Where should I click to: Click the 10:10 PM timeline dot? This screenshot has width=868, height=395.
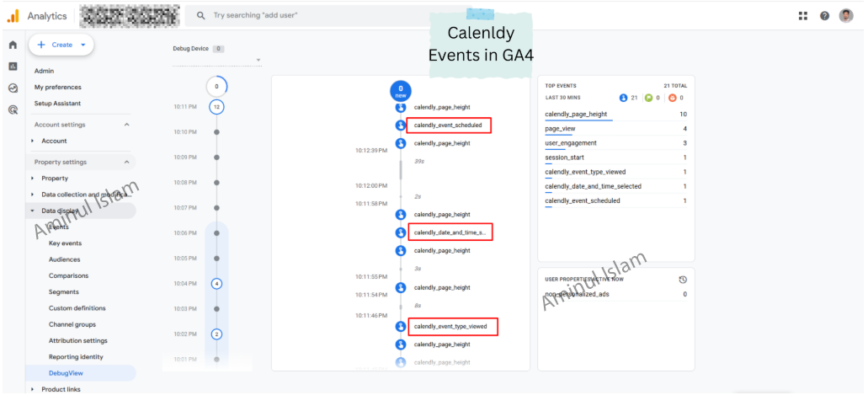(x=216, y=132)
